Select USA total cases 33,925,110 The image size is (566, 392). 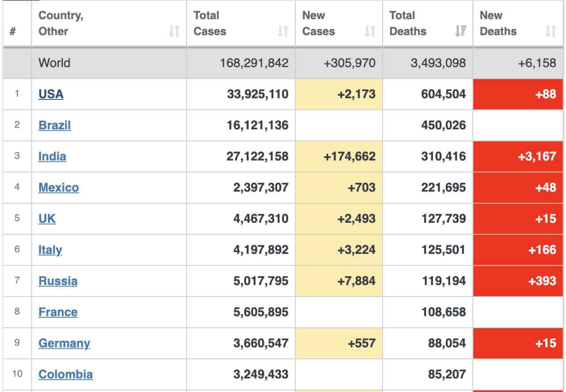coord(258,94)
